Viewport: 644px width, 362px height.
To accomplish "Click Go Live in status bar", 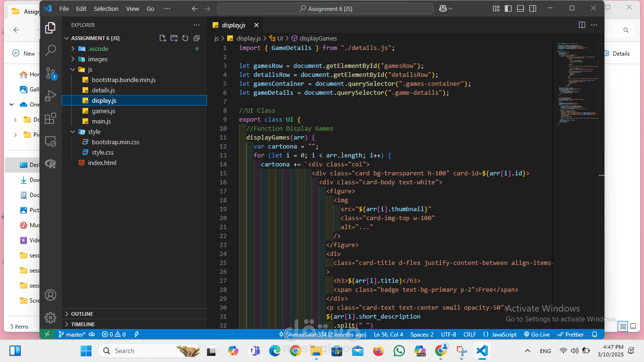I will coord(537,334).
